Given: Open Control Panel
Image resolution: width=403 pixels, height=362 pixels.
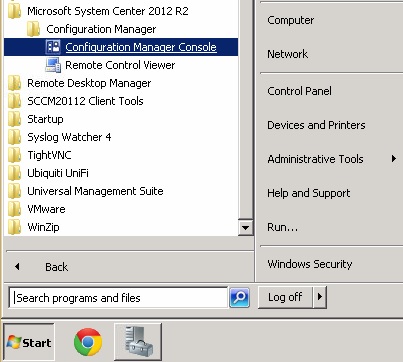Looking at the screenshot, I should tap(299, 91).
